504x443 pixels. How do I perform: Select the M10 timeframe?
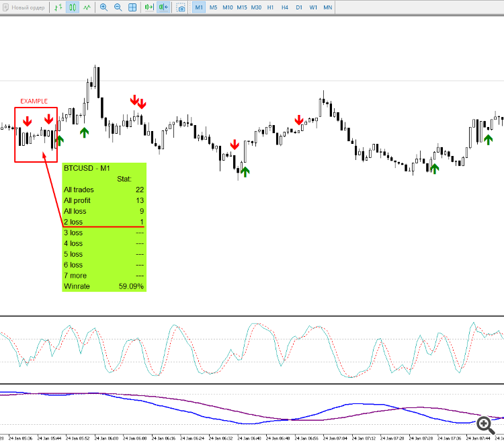[x=228, y=7]
